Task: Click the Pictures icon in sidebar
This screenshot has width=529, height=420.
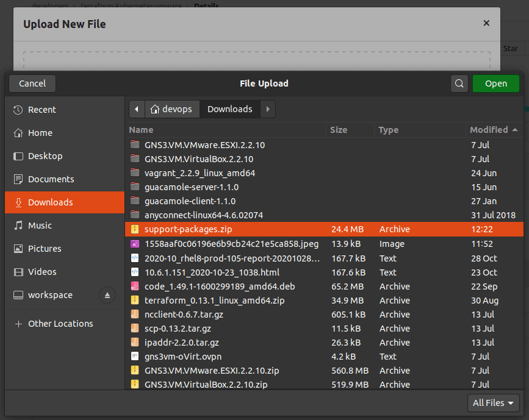Action: point(18,249)
